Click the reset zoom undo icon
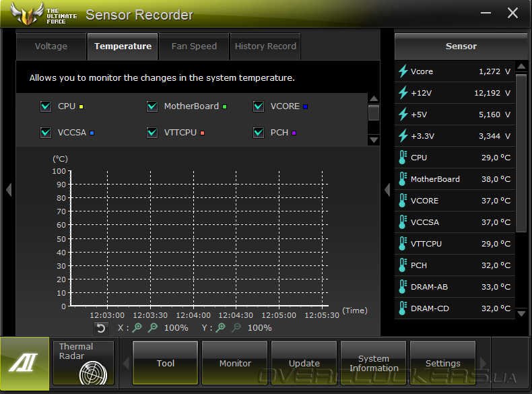The width and height of the screenshot is (532, 394). coord(101,328)
